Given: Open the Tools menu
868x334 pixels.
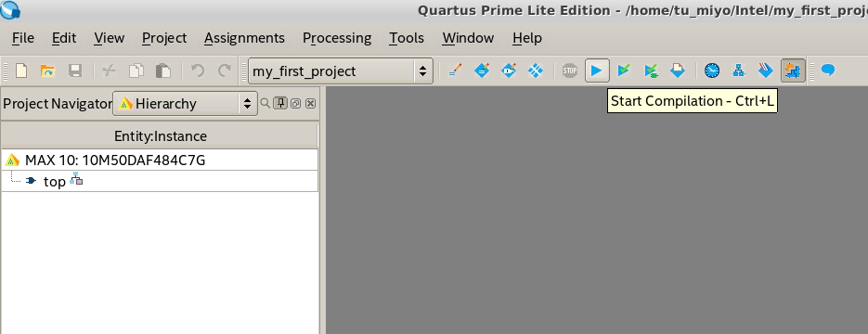Looking at the screenshot, I should click(407, 38).
